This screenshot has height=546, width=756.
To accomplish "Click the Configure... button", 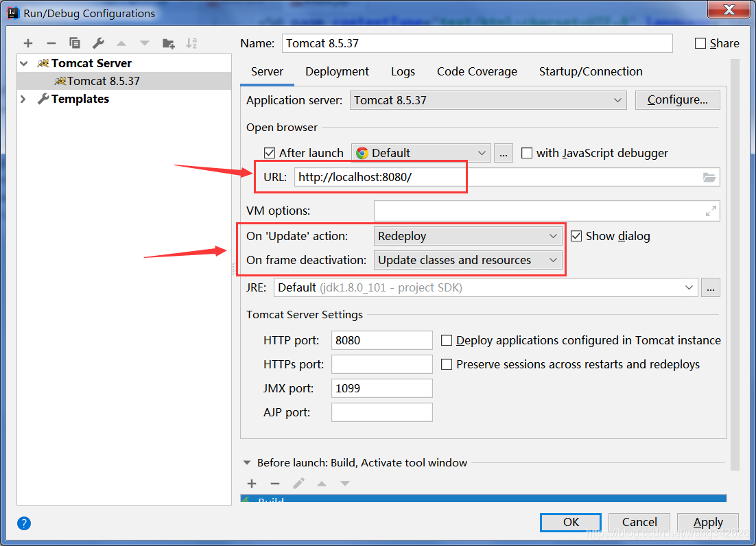I will (677, 99).
